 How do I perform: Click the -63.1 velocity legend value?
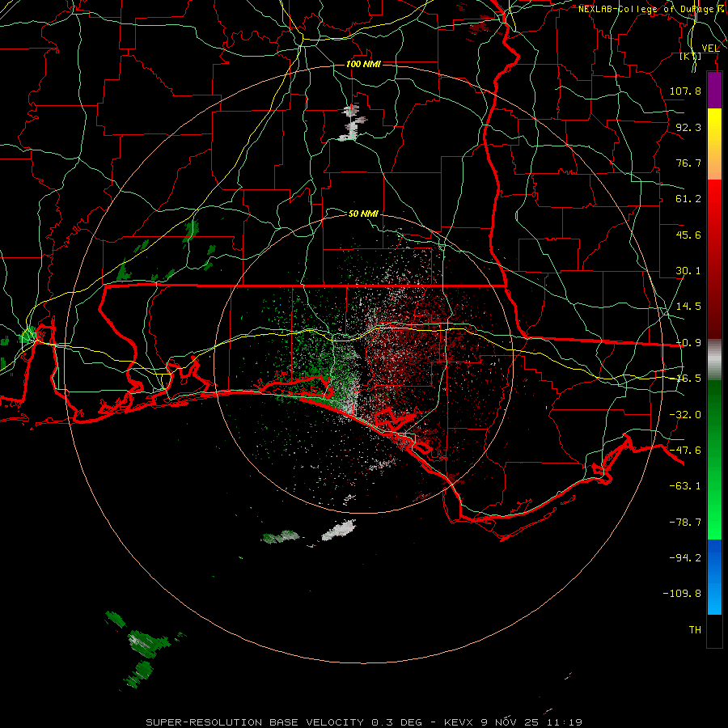[x=685, y=486]
